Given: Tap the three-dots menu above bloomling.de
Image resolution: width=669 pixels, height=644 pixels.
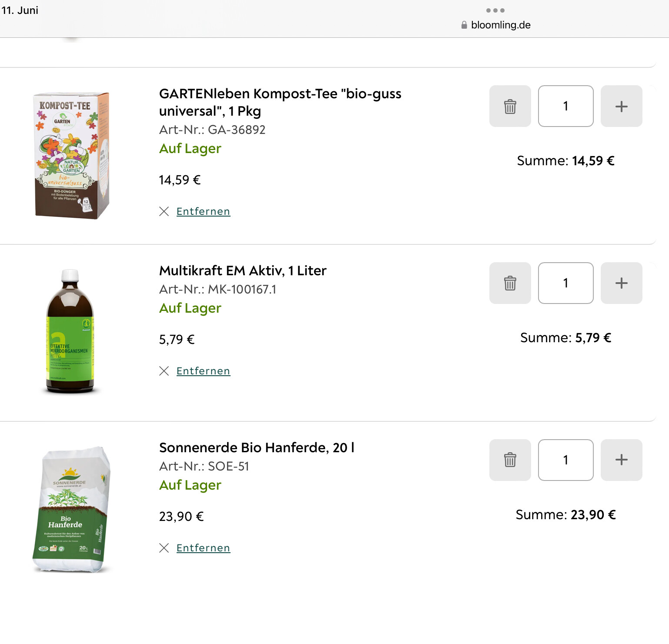Looking at the screenshot, I should [495, 10].
